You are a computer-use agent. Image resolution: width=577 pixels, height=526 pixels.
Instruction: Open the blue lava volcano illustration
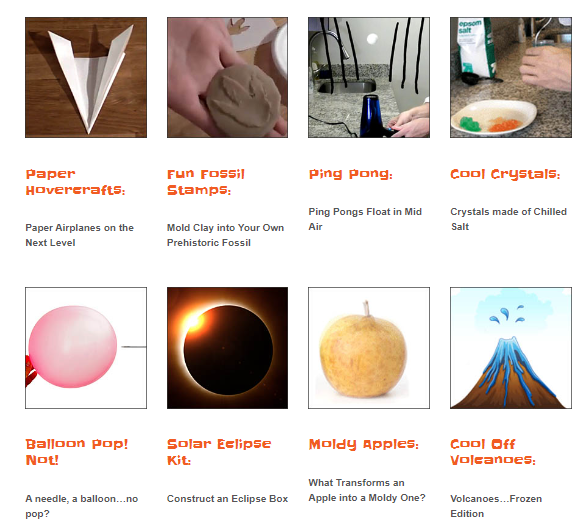pos(511,348)
